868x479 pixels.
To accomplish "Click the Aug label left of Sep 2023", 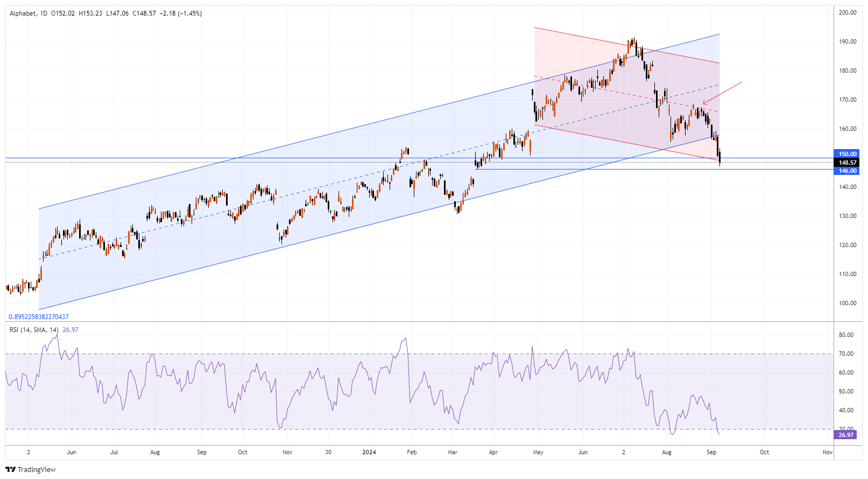I will coord(155,452).
